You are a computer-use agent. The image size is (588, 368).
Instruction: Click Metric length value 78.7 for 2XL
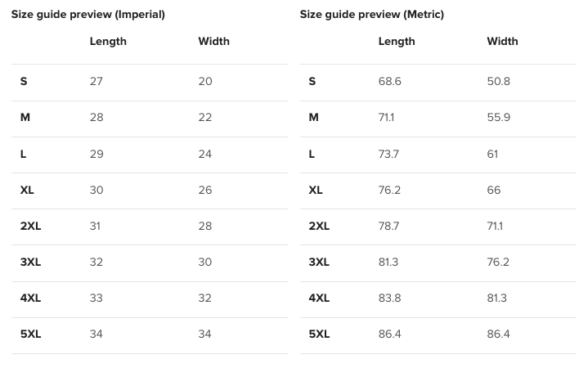(x=390, y=226)
